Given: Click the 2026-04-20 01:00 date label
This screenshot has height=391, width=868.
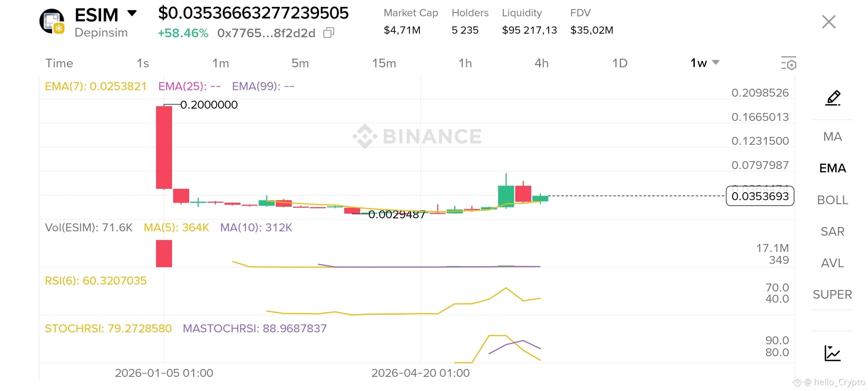Looking at the screenshot, I should coord(421,373).
